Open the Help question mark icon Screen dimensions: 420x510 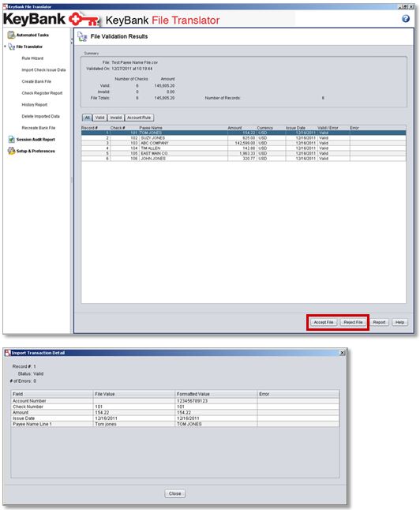coord(405,18)
